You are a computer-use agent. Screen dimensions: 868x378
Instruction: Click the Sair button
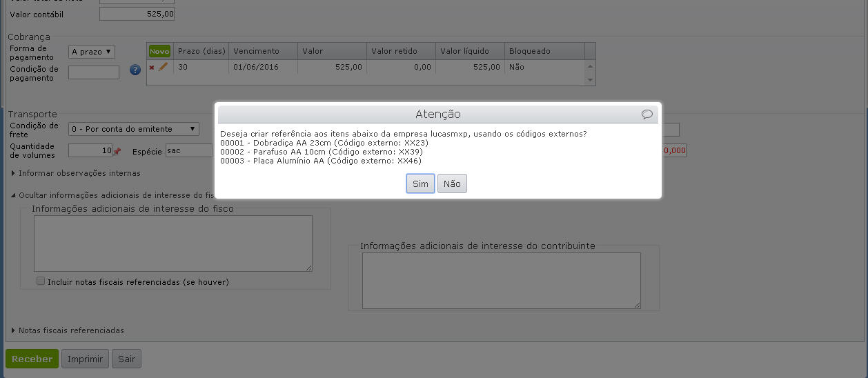point(126,359)
